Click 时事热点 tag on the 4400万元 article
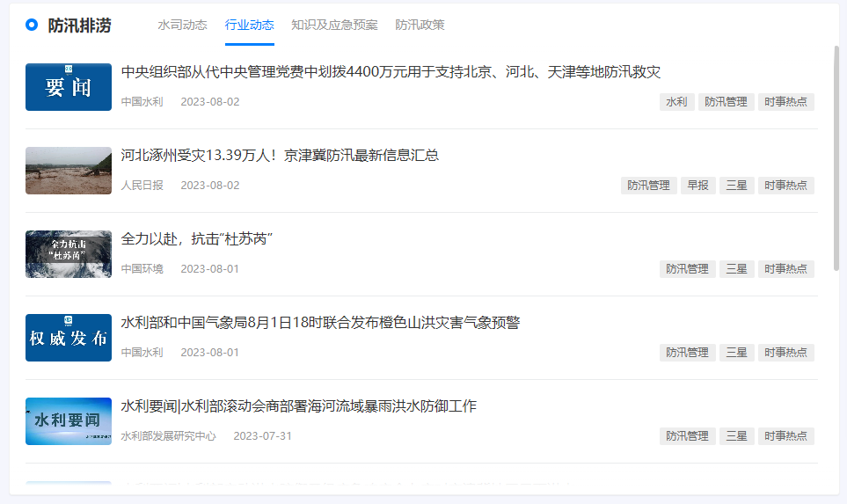 (x=786, y=102)
